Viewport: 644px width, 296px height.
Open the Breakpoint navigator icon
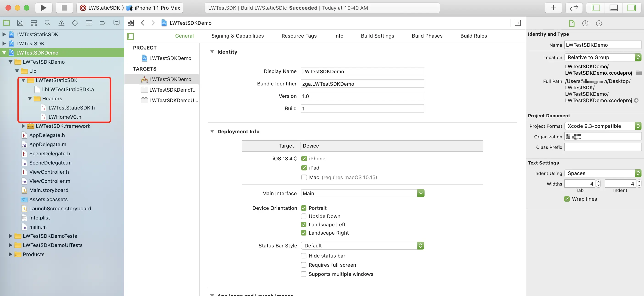[x=103, y=23]
